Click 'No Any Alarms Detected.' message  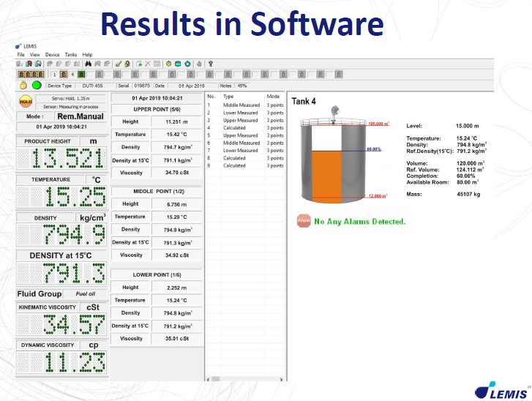pos(360,222)
